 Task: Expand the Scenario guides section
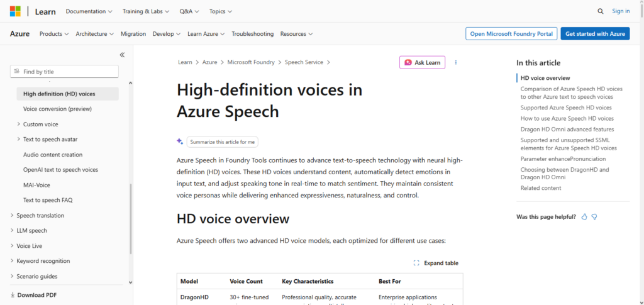(13, 276)
